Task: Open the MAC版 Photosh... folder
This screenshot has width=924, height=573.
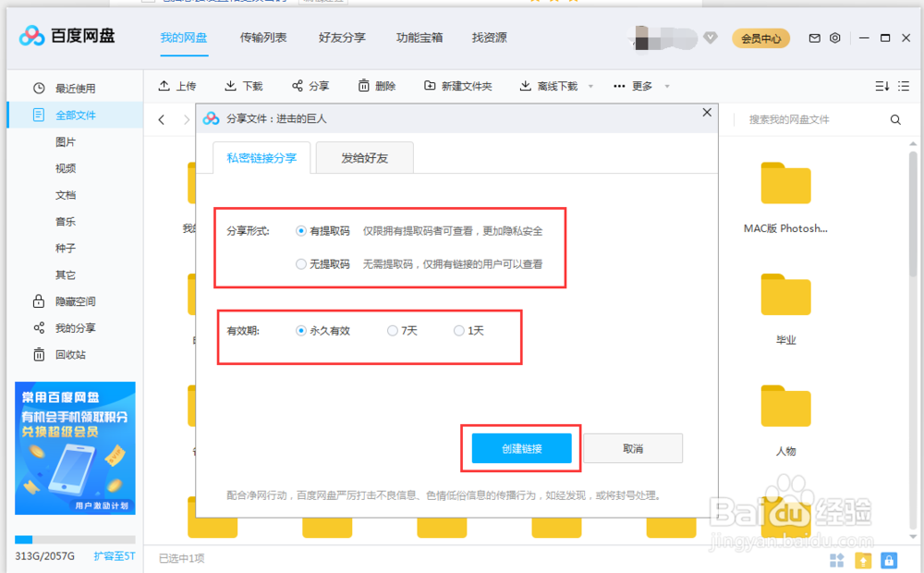Action: [785, 198]
